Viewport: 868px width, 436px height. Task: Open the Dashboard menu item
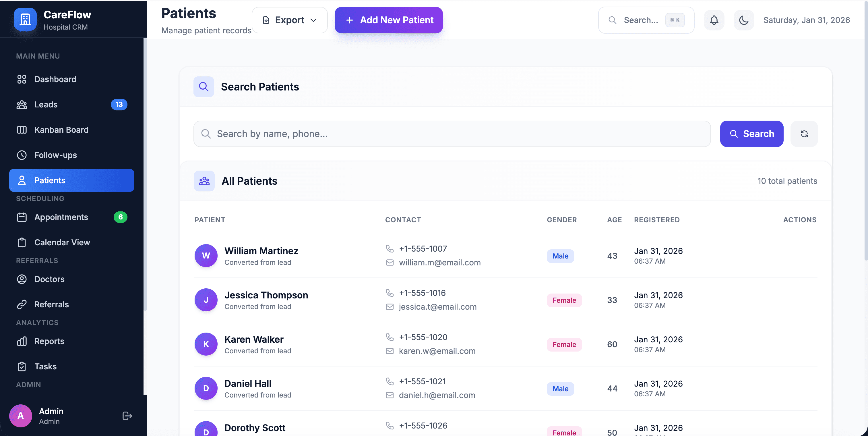pyautogui.click(x=55, y=79)
